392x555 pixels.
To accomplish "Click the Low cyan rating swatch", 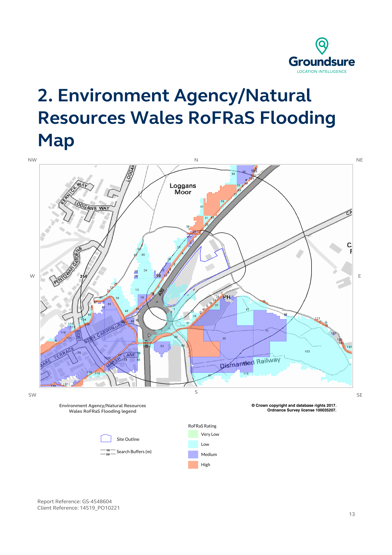I will click(193, 444).
